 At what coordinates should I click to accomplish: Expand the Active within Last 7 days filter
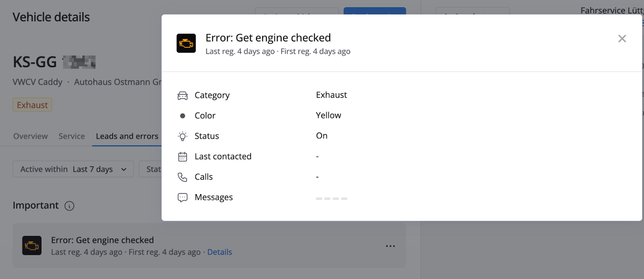73,169
